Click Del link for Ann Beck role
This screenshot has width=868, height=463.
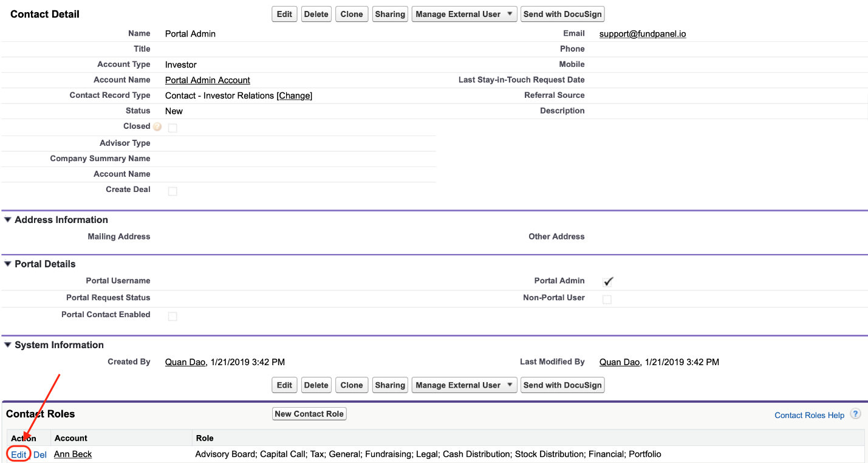coord(40,454)
